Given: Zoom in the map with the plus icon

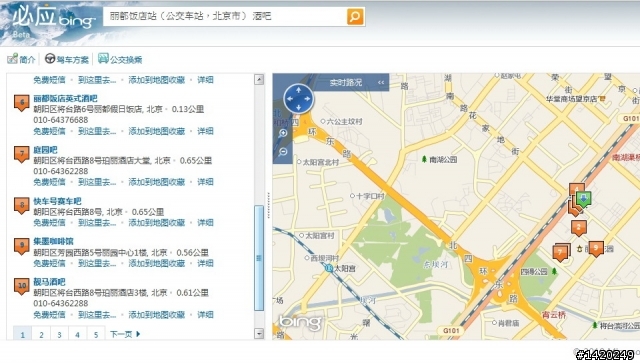Looking at the screenshot, I should (x=283, y=133).
